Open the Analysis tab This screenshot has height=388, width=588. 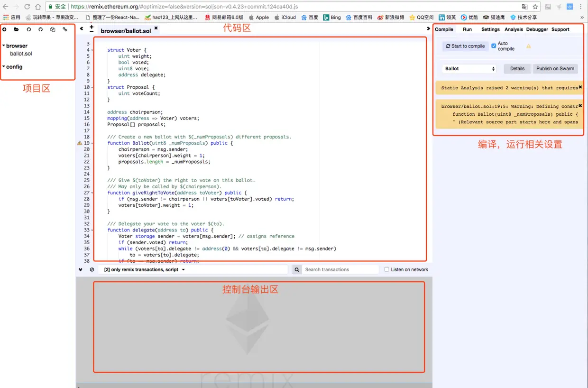click(x=514, y=29)
